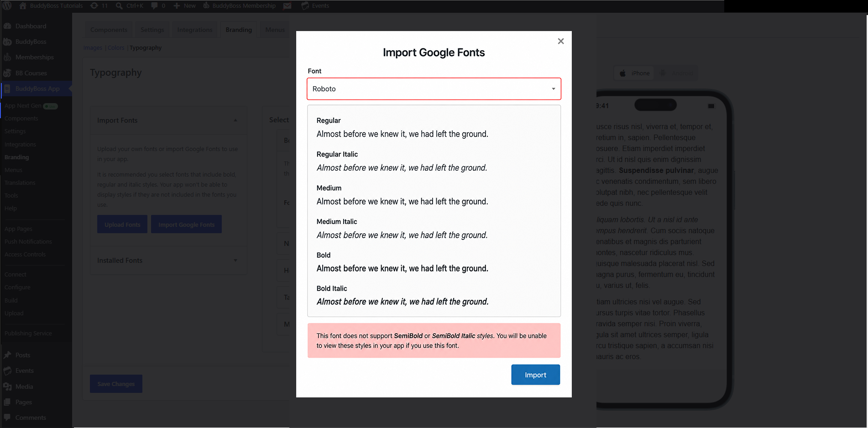868x428 pixels.
Task: Click the Import Google Fonts button
Action: 186,224
